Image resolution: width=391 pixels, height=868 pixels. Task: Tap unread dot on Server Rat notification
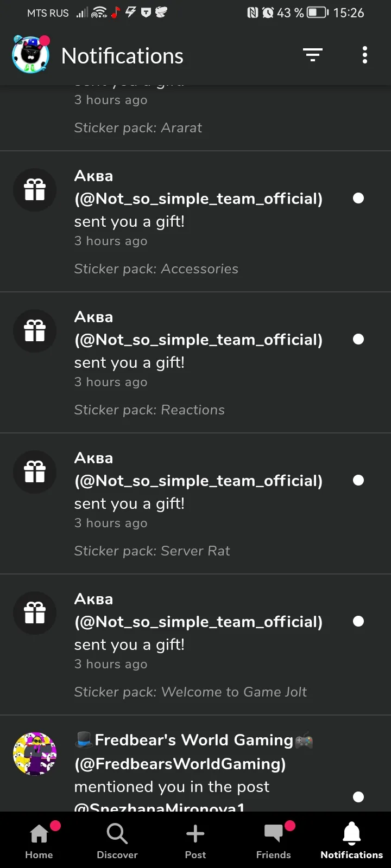coord(358,480)
